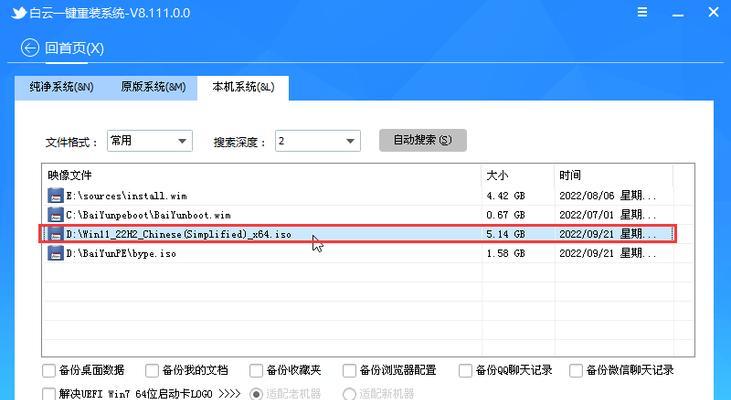This screenshot has width=731, height=400.
Task: Click the 1.58 GB size cell
Action: (x=506, y=253)
